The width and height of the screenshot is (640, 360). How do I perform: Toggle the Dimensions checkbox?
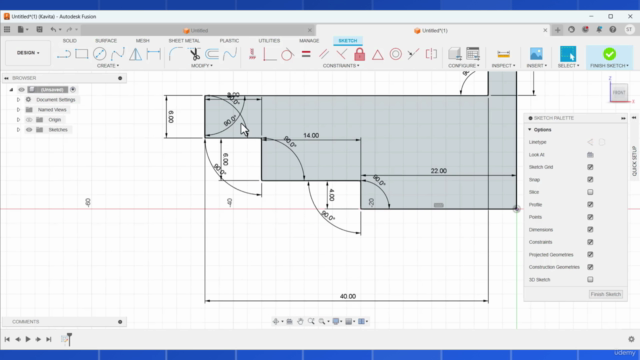[590, 229]
